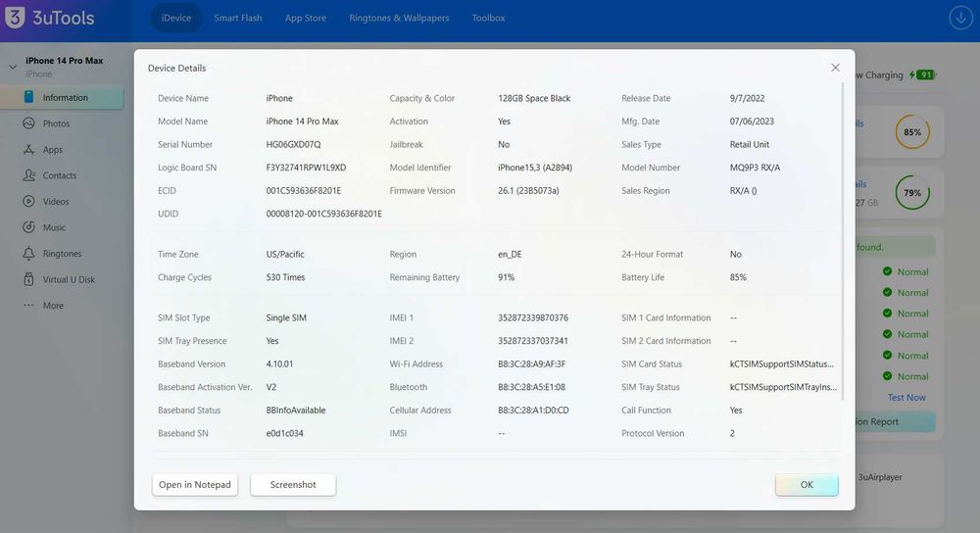
Task: Click Bluetooth value B8:3C:28:A5:E1:08
Action: point(531,387)
